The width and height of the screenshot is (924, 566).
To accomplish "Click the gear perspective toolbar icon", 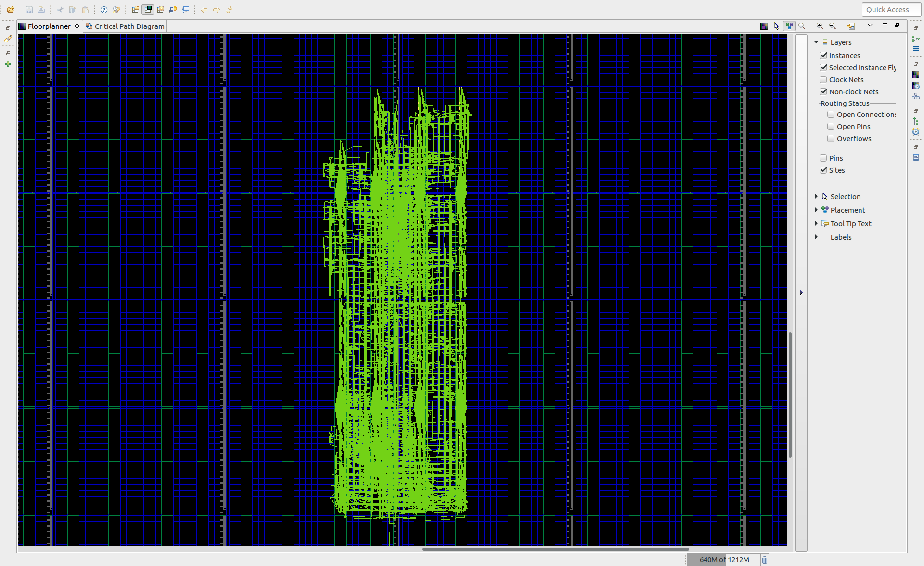I will [x=161, y=10].
